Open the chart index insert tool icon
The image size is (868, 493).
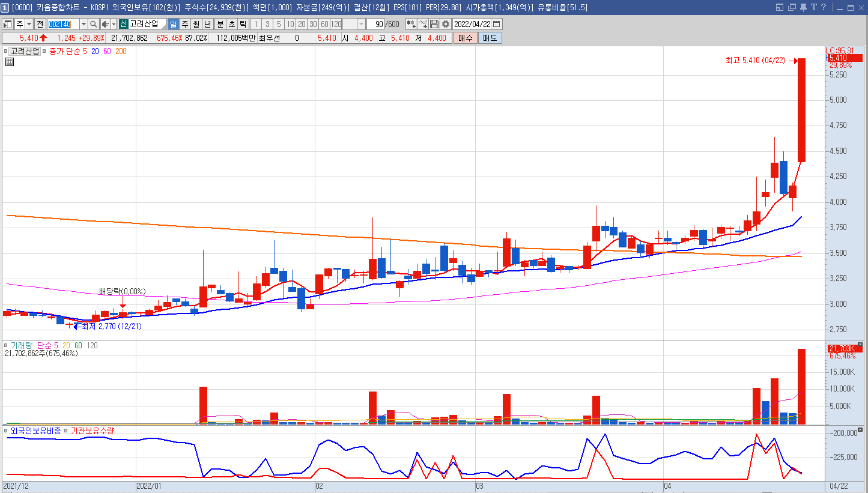411,24
